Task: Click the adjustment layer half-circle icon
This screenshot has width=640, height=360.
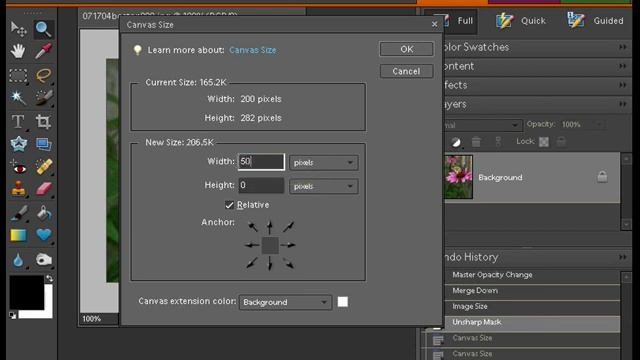Action: tap(456, 142)
